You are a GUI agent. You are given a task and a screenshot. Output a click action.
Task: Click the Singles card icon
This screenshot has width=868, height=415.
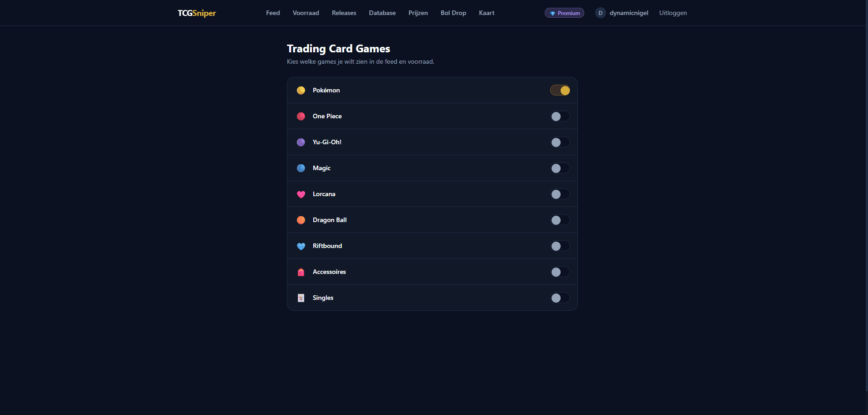(301, 298)
